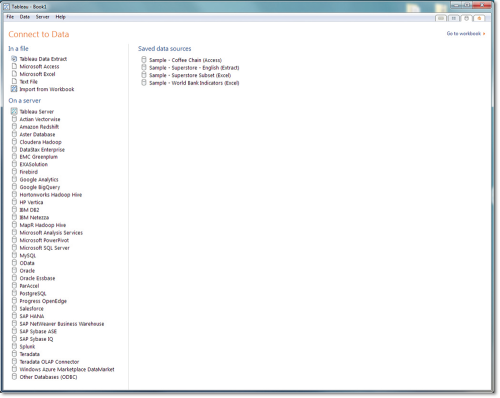
Task: Choose Microsoft Analysis Services
Action: pyautogui.click(x=51, y=233)
